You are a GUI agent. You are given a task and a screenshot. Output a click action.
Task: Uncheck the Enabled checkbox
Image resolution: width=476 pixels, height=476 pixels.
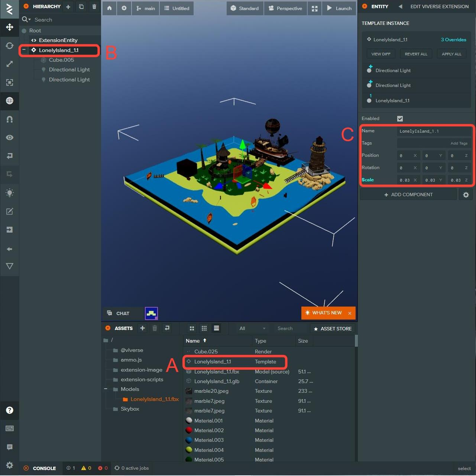[x=400, y=119]
